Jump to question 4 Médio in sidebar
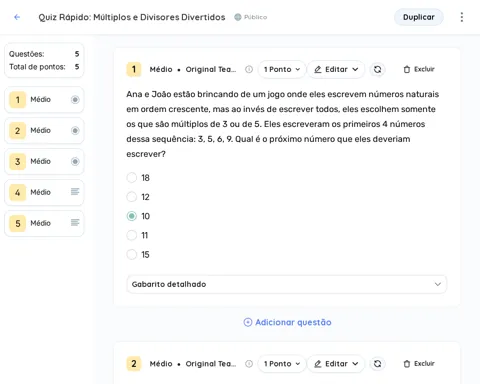Image resolution: width=480 pixels, height=384 pixels. click(44, 192)
